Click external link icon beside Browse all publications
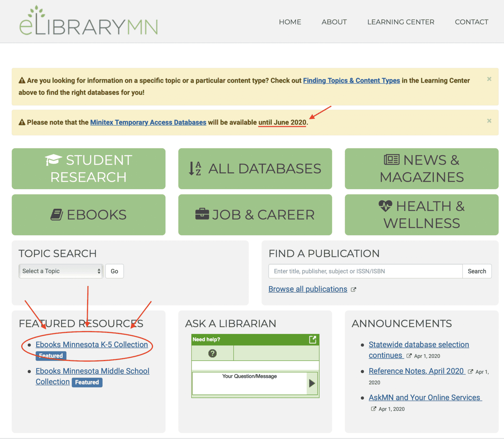Viewport: 504px width, 439px height. click(x=354, y=289)
